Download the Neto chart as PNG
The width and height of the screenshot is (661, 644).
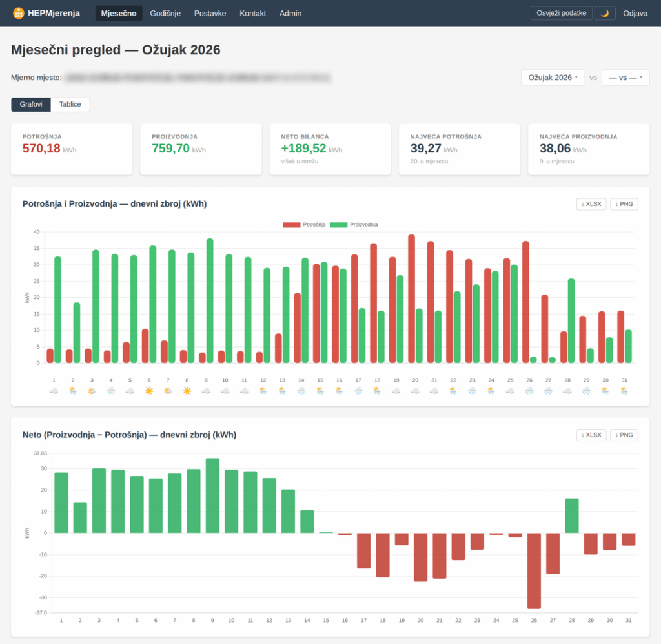click(624, 435)
